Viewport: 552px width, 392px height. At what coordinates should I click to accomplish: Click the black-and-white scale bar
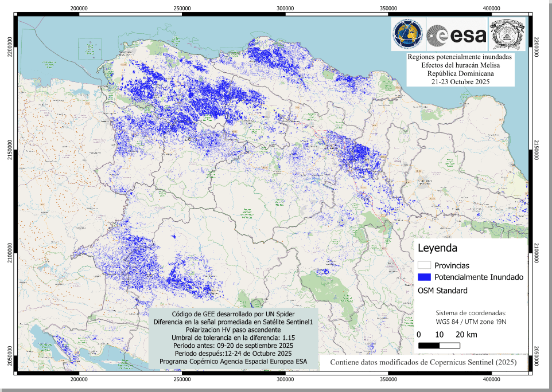[x=439, y=346]
